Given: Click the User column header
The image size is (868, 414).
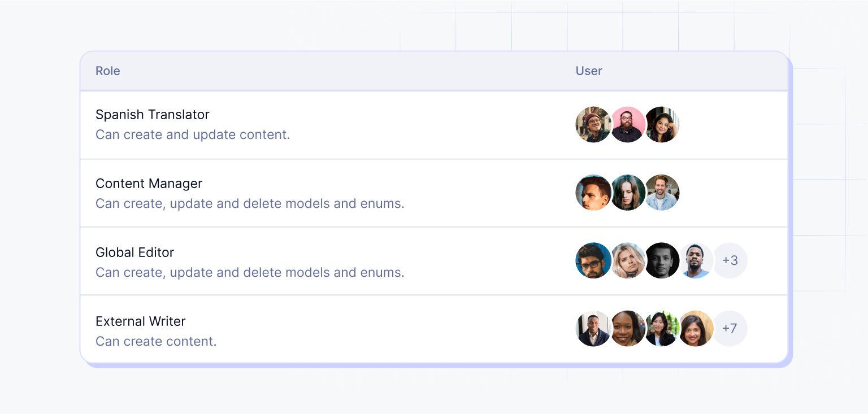Looking at the screenshot, I should point(589,71).
